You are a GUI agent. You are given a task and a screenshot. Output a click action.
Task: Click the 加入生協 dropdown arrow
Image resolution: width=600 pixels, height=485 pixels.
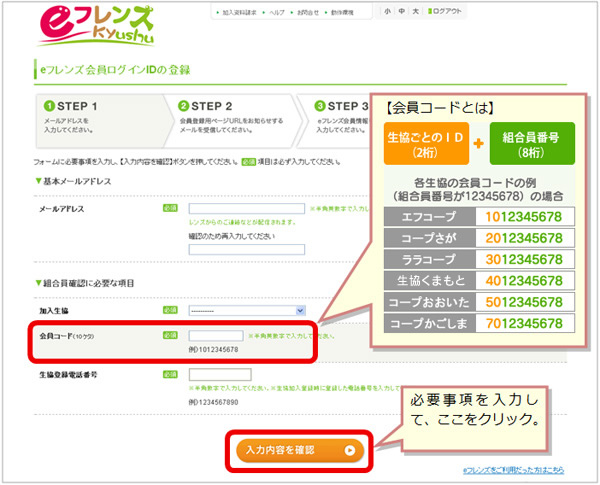(x=300, y=310)
